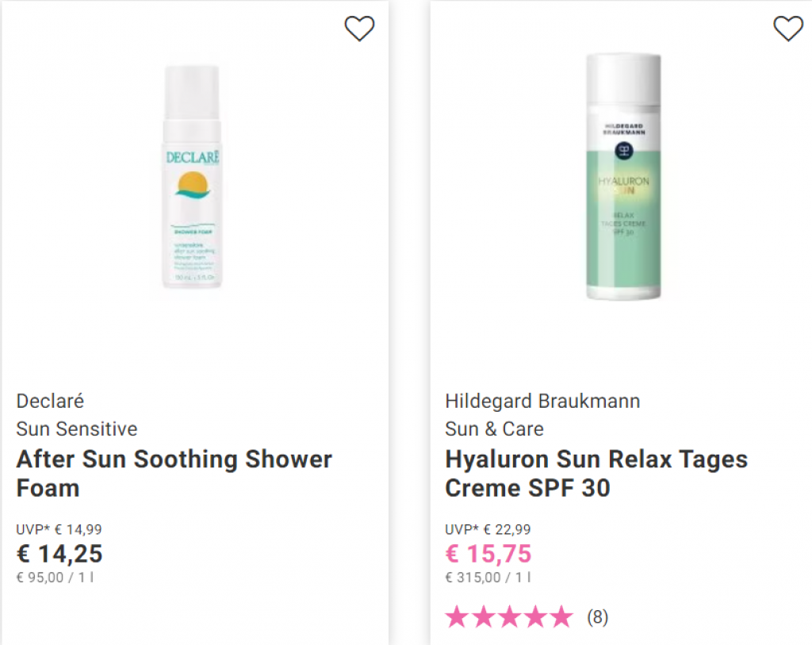Open the (8) reviews count
Screen dimensions: 812x645
pyautogui.click(x=597, y=617)
